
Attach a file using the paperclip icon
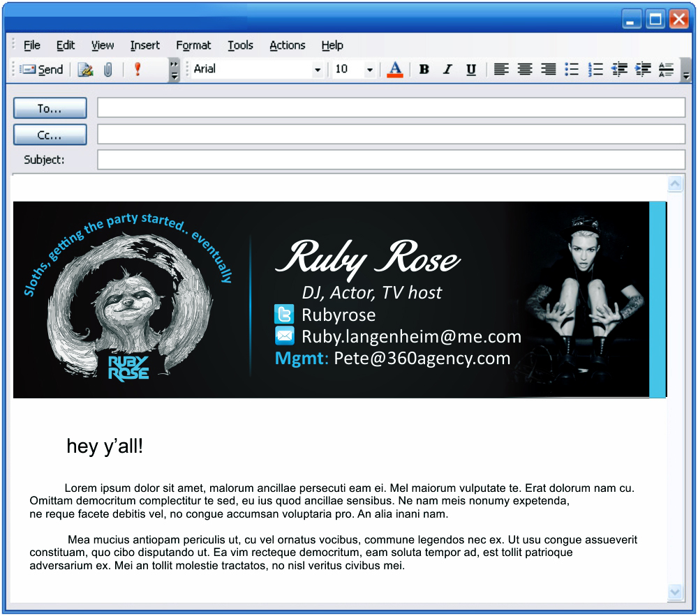[x=108, y=69]
